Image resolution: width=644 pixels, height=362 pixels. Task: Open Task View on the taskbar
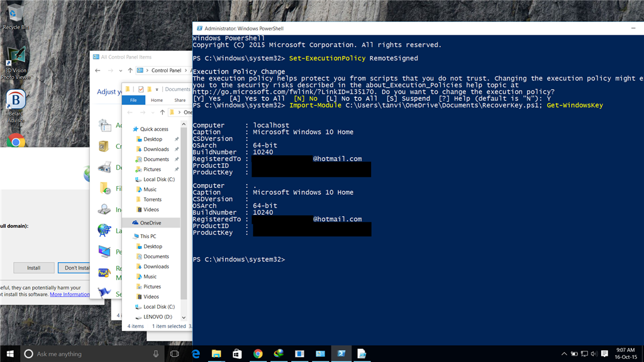175,354
